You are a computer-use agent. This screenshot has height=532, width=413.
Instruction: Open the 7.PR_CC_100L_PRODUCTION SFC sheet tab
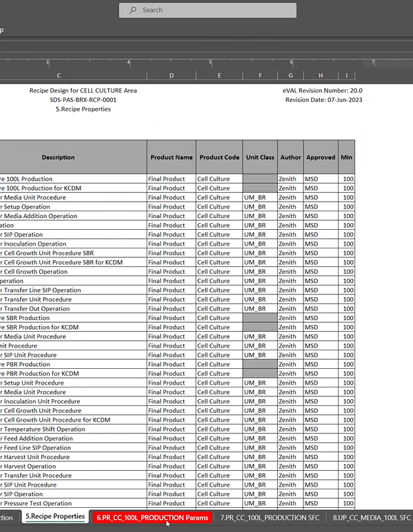pos(270,518)
